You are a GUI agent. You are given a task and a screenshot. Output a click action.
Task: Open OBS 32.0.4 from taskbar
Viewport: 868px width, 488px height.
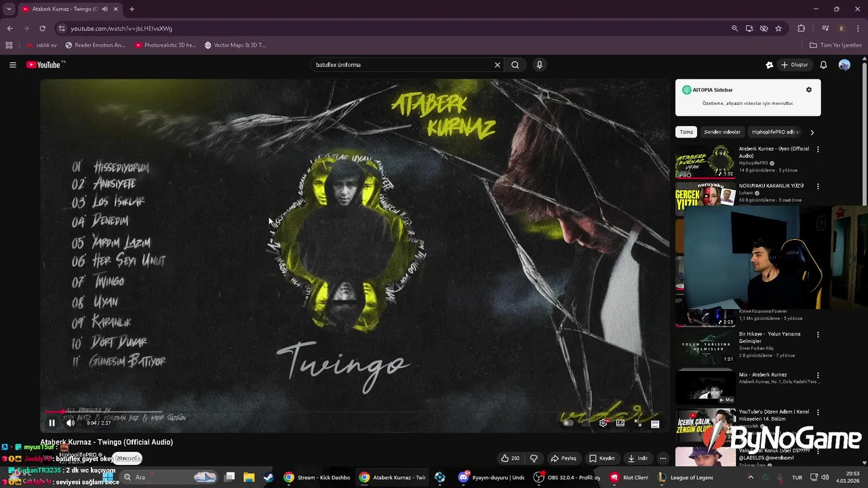(567, 477)
